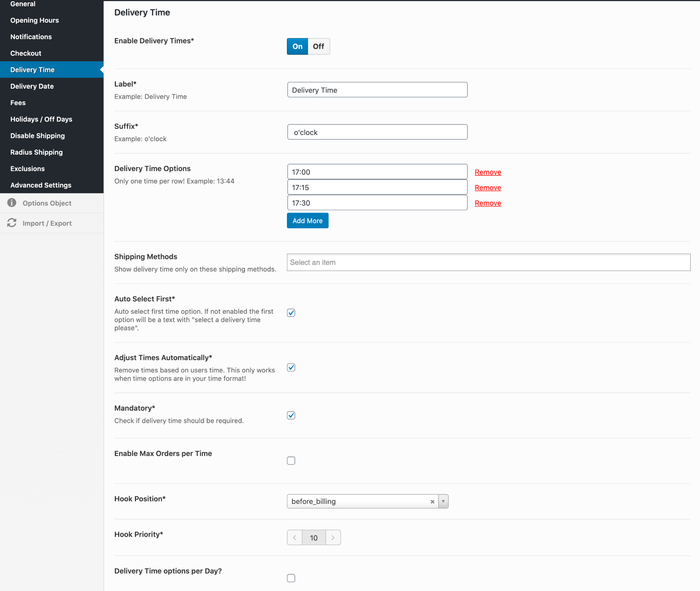Open the Options Object page
700x591 pixels.
[x=52, y=203]
